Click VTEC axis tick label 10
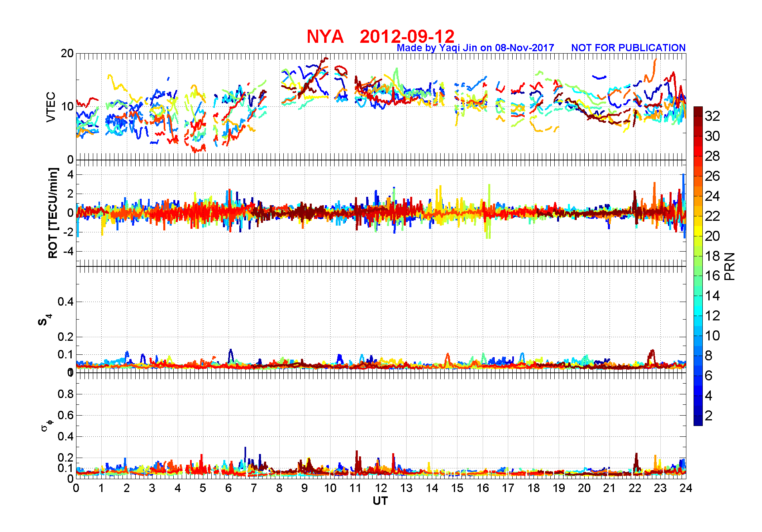 67,106
